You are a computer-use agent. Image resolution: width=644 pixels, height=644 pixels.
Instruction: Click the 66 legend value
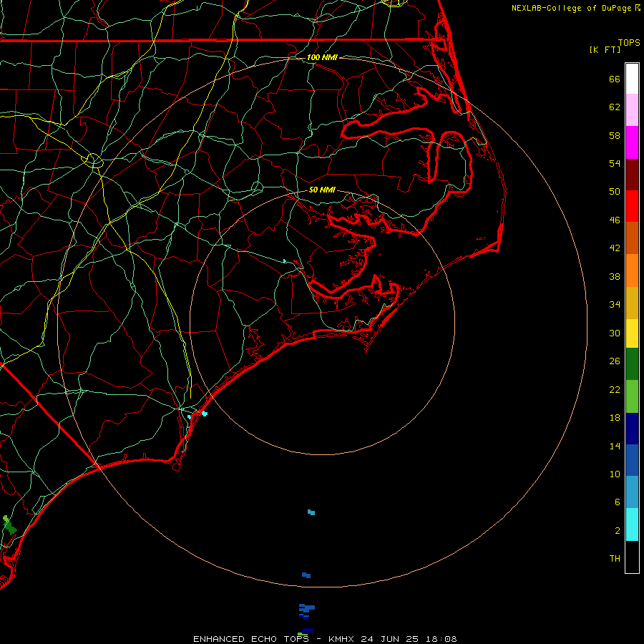click(615, 79)
